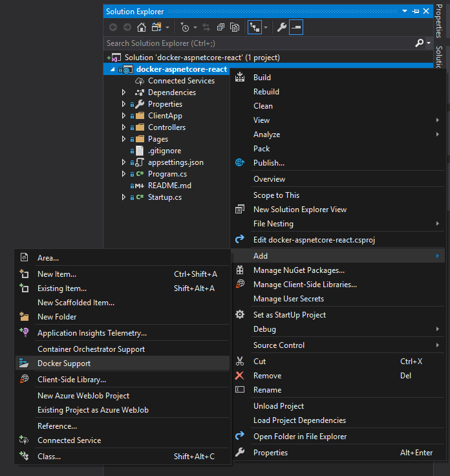Collapse the docker-aspnetcore-react project node
This screenshot has width=450, height=476.
pos(112,69)
